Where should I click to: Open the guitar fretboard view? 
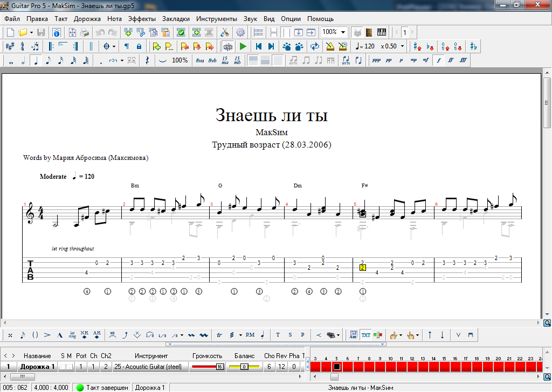click(369, 32)
